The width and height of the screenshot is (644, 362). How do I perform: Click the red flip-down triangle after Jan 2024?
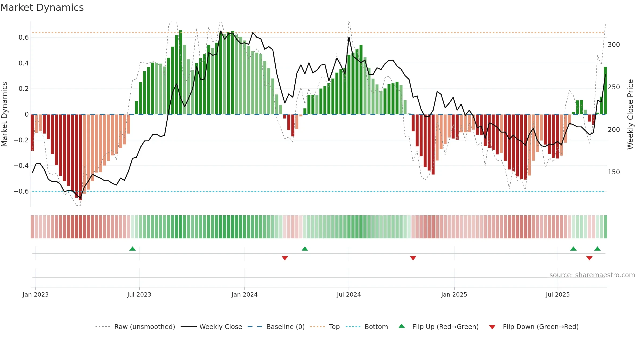(285, 258)
